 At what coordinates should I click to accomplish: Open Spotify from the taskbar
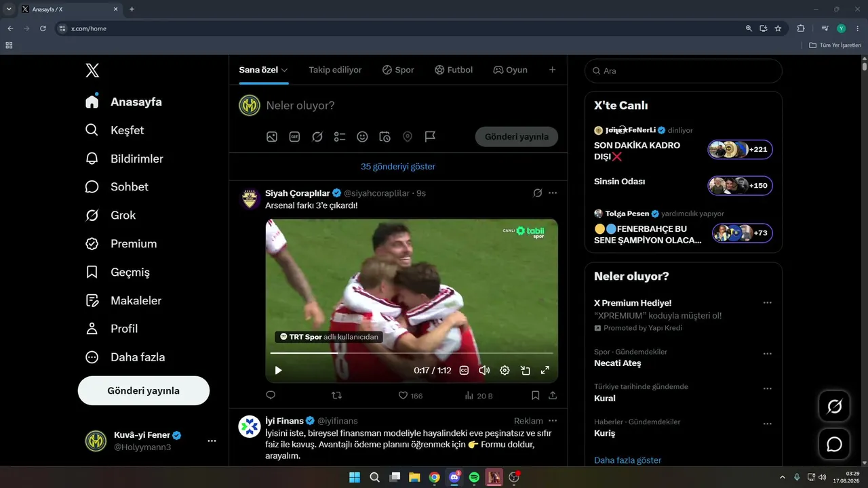pos(474,477)
